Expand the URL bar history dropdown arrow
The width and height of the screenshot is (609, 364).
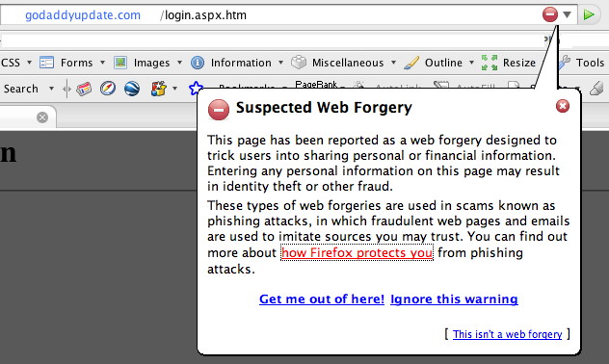(567, 14)
